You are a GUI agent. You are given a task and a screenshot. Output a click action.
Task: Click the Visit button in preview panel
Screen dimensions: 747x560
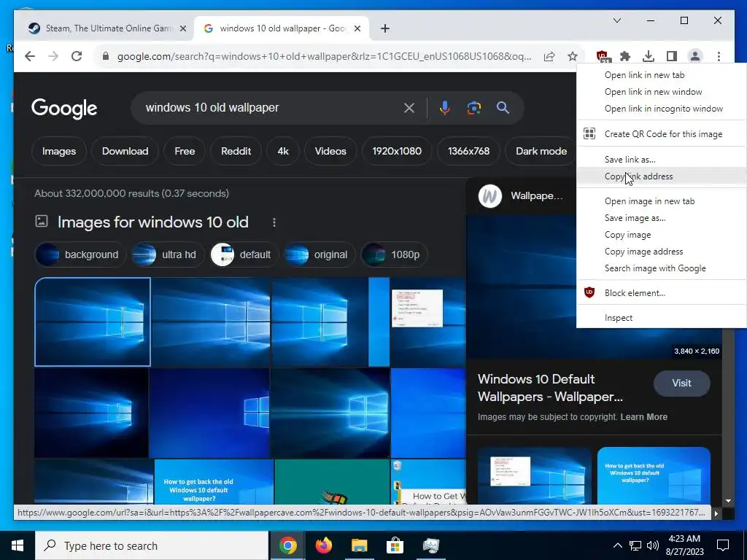click(x=682, y=383)
